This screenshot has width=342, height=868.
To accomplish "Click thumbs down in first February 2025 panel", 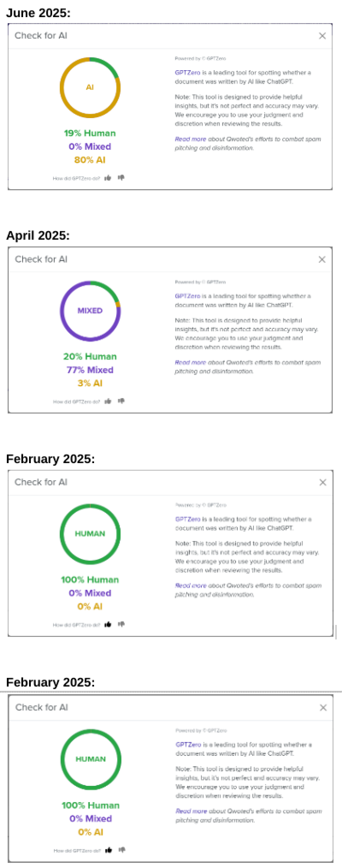I will (121, 624).
